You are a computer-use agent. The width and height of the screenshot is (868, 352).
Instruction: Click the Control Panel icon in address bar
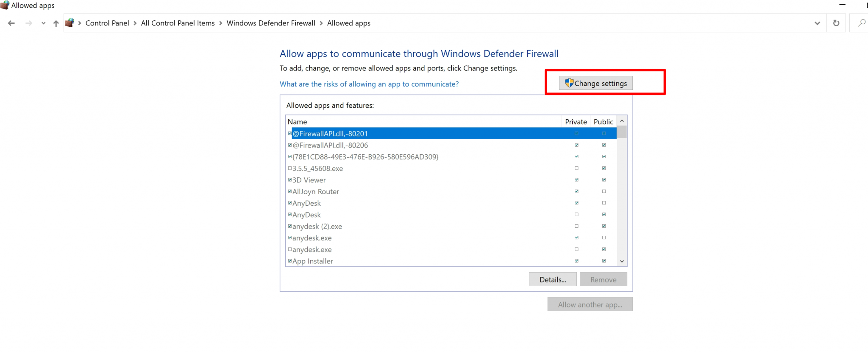pyautogui.click(x=70, y=23)
